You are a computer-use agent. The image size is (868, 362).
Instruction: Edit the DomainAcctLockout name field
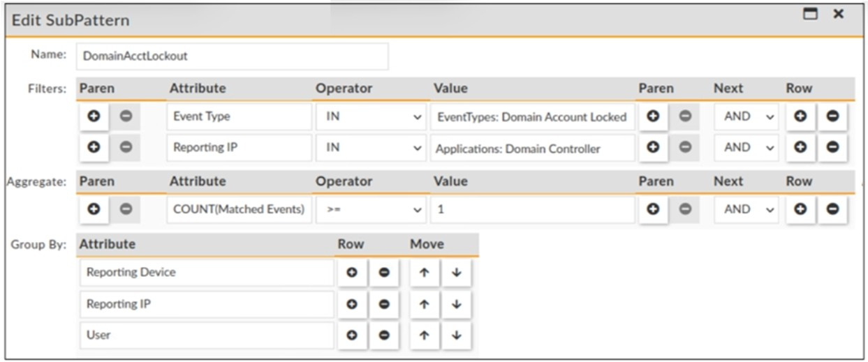[x=231, y=56]
